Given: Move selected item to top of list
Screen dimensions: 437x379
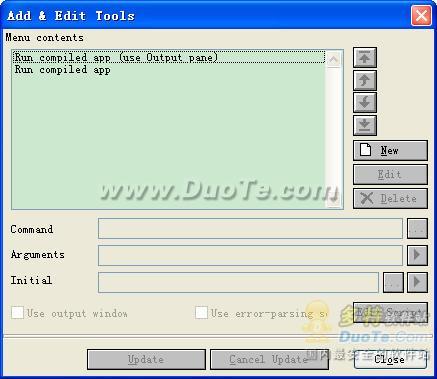Looking at the screenshot, I should [365, 57].
